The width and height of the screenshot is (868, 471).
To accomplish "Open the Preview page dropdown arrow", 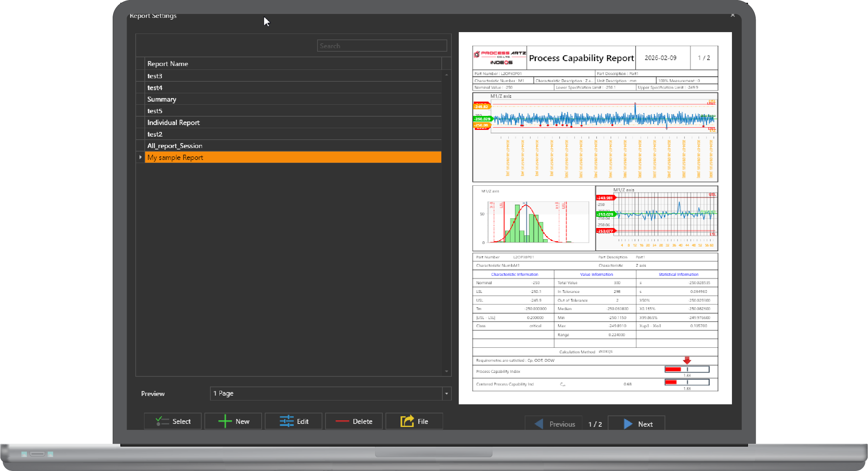I will [x=447, y=393].
